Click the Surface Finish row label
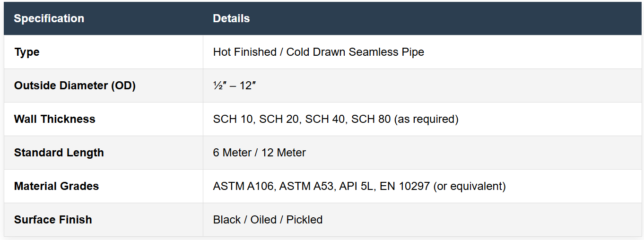The height and width of the screenshot is (240, 644). pos(53,220)
